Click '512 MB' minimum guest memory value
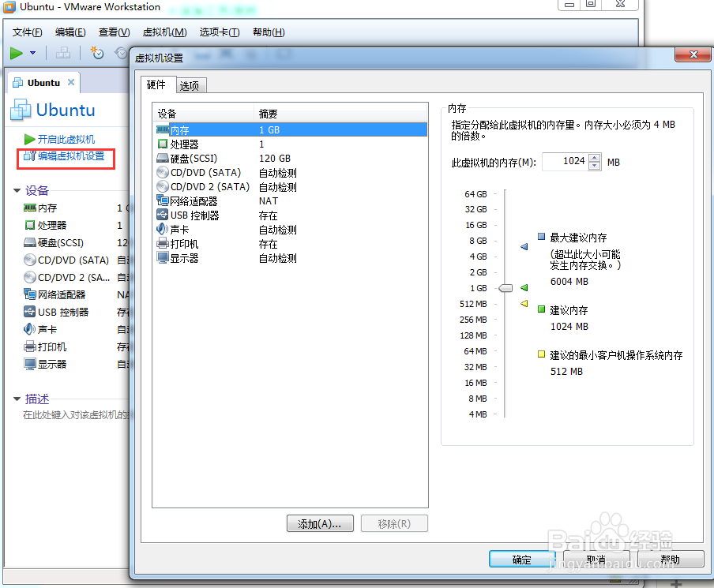This screenshot has height=588, width=714. [x=566, y=372]
